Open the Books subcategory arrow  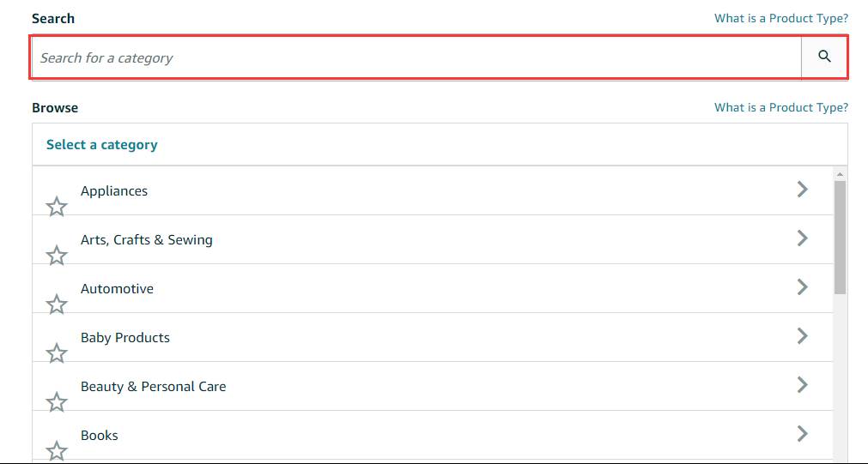tap(802, 433)
